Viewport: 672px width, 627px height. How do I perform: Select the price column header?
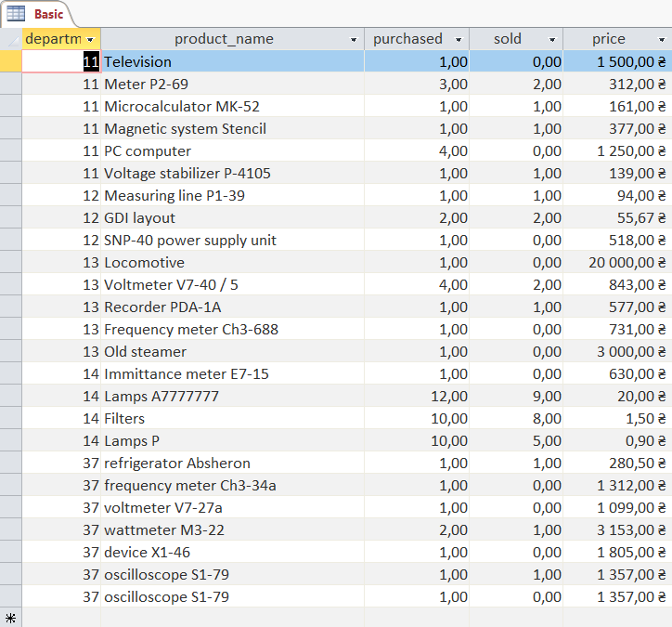coord(617,39)
